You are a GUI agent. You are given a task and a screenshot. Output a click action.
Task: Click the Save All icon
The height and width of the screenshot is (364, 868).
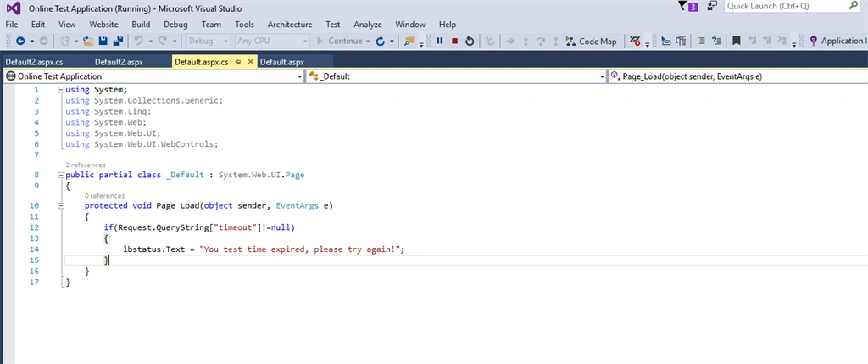[x=118, y=41]
